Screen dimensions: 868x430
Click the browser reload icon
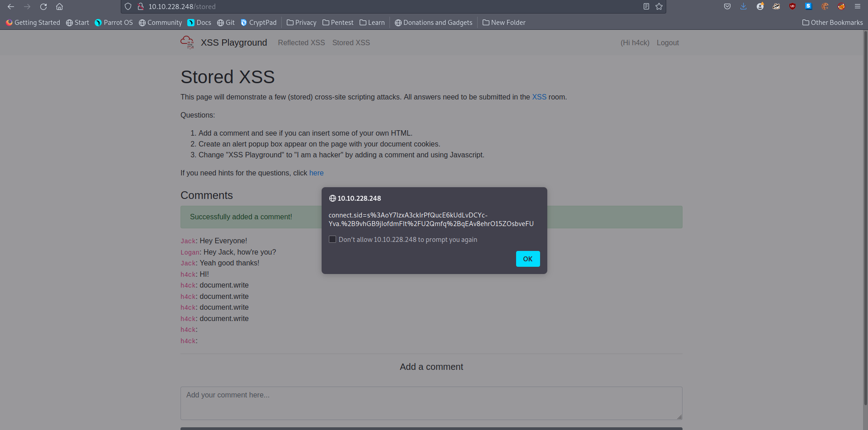(43, 7)
